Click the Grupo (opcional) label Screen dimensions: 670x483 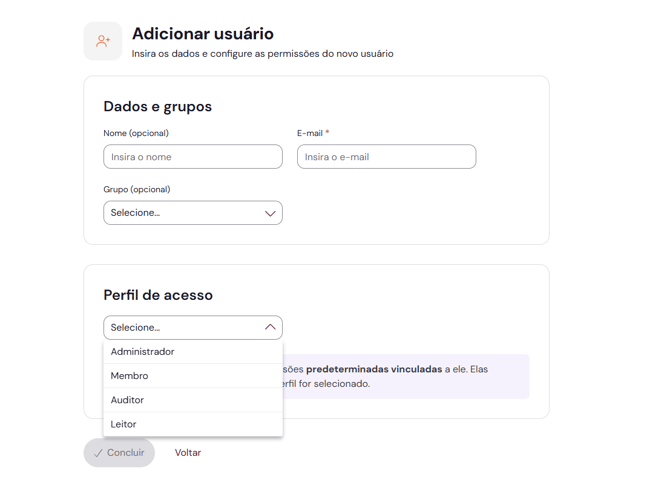[x=137, y=189]
